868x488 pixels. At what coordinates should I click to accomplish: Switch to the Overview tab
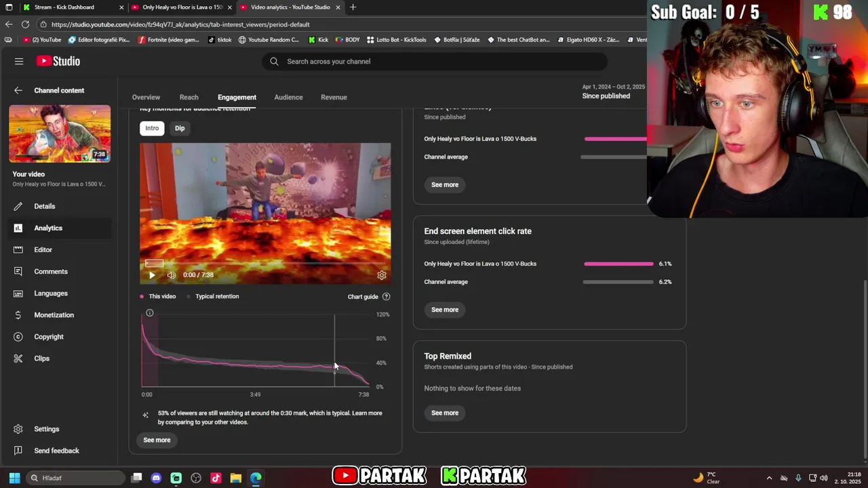click(x=146, y=97)
